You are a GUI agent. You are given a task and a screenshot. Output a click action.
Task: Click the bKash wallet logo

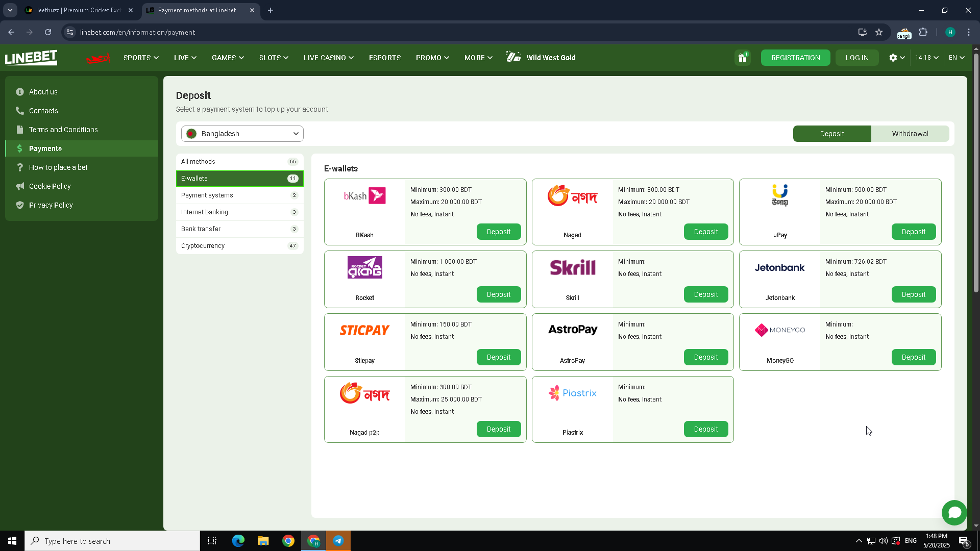coord(364,195)
